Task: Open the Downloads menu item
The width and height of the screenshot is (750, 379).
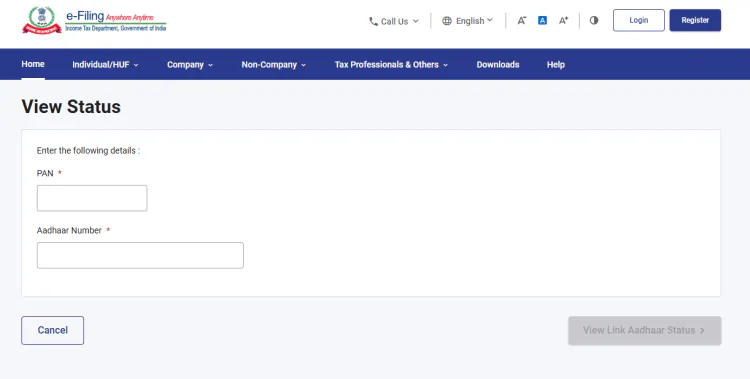Action: coord(498,65)
